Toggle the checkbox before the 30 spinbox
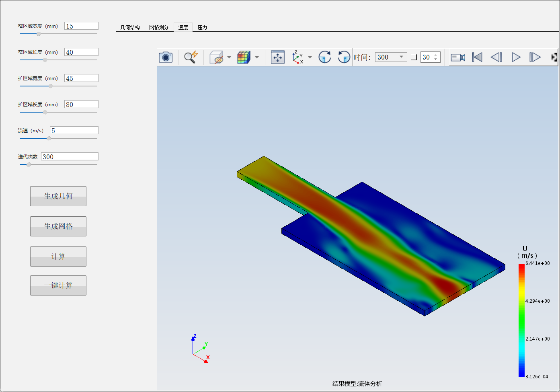 [414, 57]
